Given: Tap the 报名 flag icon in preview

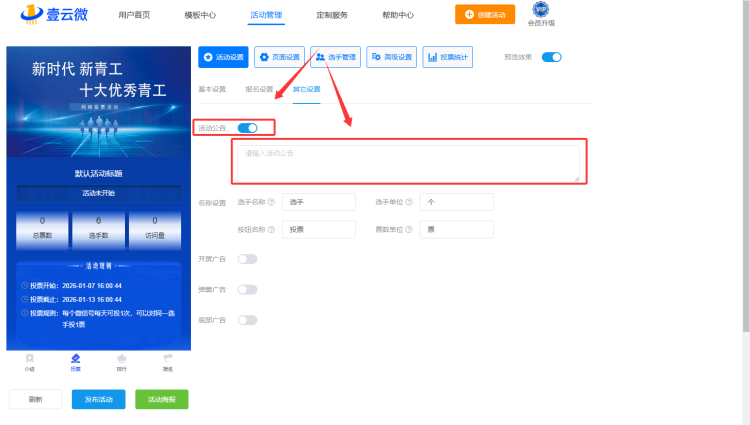Looking at the screenshot, I should 168,358.
